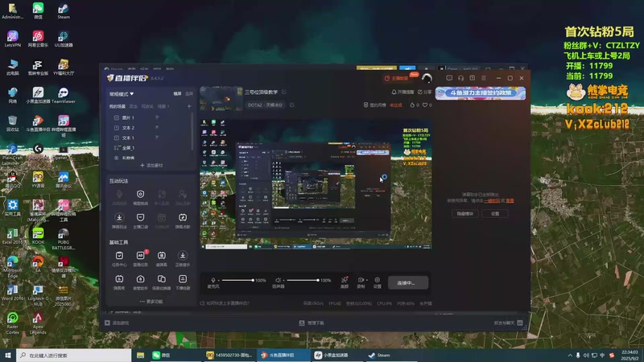Adjust the microphone volume slider

point(238,280)
